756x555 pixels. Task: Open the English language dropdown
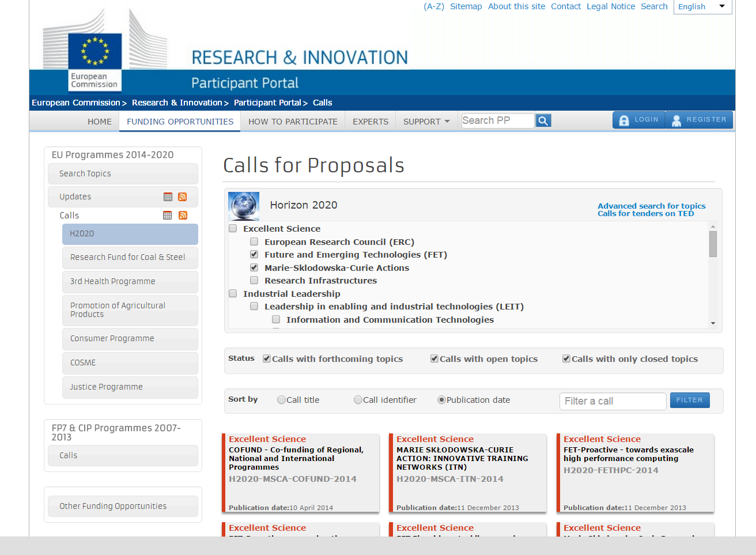point(702,6)
